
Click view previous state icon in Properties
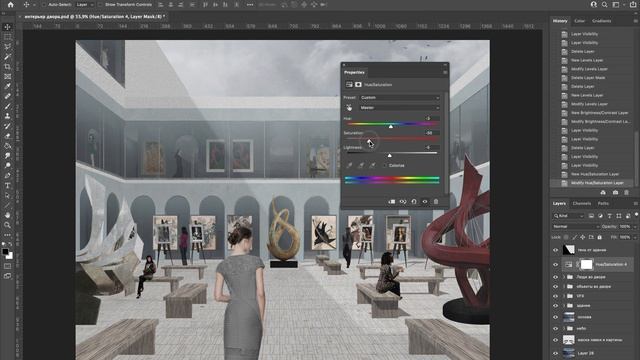pyautogui.click(x=403, y=202)
